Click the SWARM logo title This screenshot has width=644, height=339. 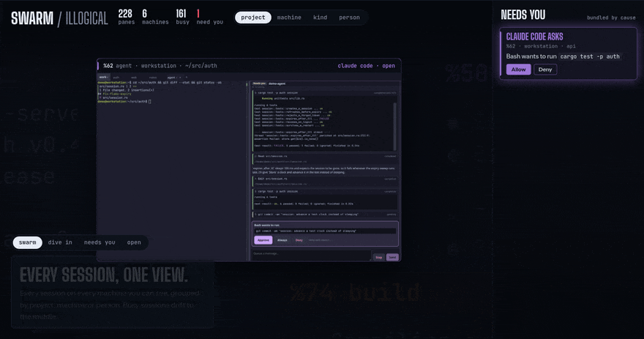[x=32, y=18]
